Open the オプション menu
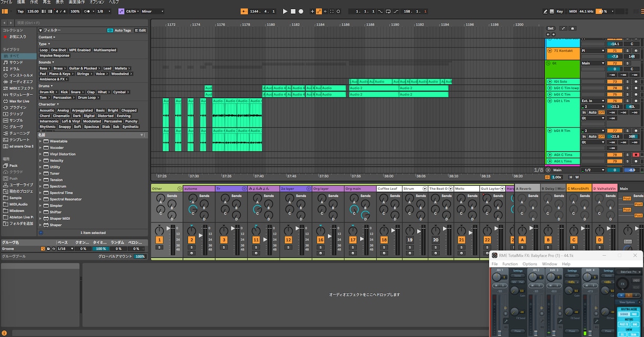Screen dimensions: 644x337 tap(97, 2)
